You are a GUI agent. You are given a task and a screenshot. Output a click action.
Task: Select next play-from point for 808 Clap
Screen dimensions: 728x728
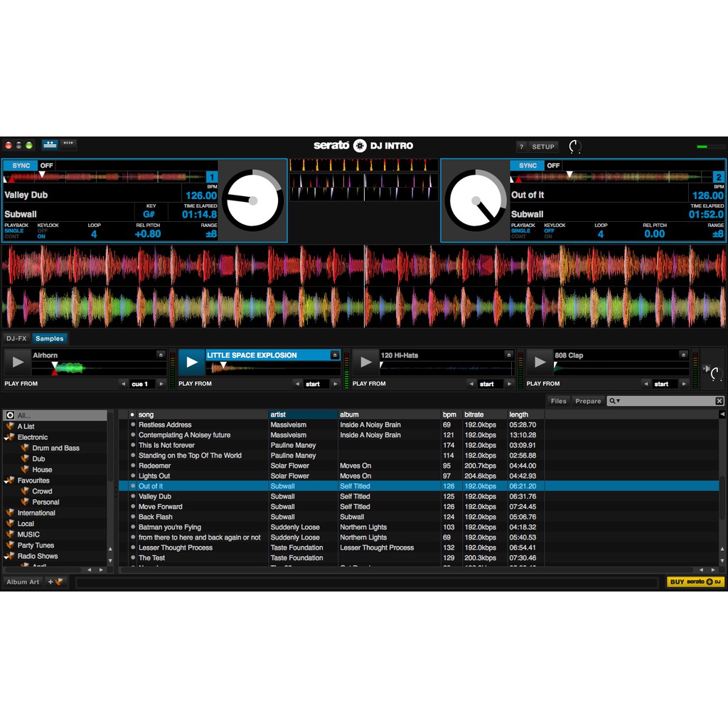click(x=684, y=384)
